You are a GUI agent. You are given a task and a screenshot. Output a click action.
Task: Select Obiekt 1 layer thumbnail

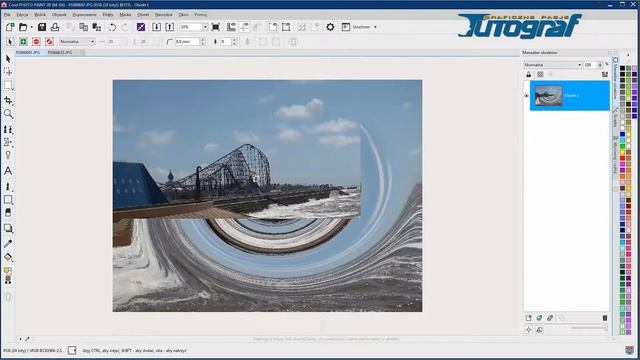tap(549, 96)
